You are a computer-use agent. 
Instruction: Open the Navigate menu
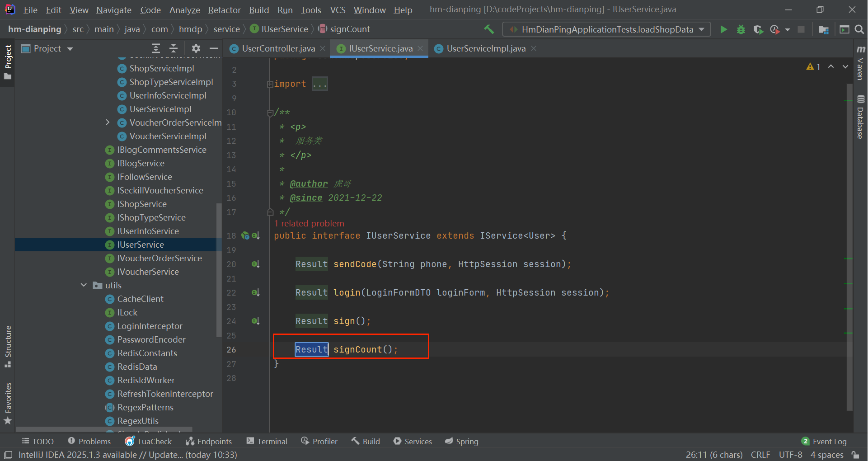click(114, 10)
